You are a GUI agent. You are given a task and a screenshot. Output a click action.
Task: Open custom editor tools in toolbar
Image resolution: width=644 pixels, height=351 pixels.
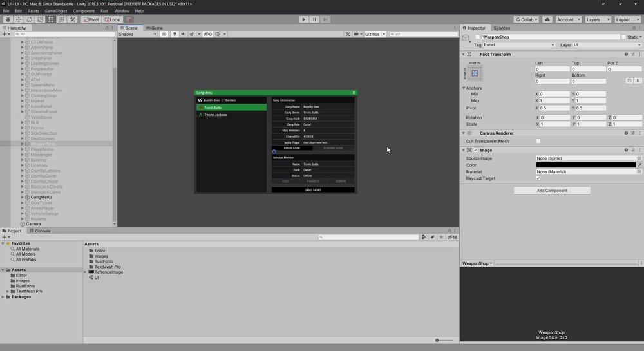[73, 19]
